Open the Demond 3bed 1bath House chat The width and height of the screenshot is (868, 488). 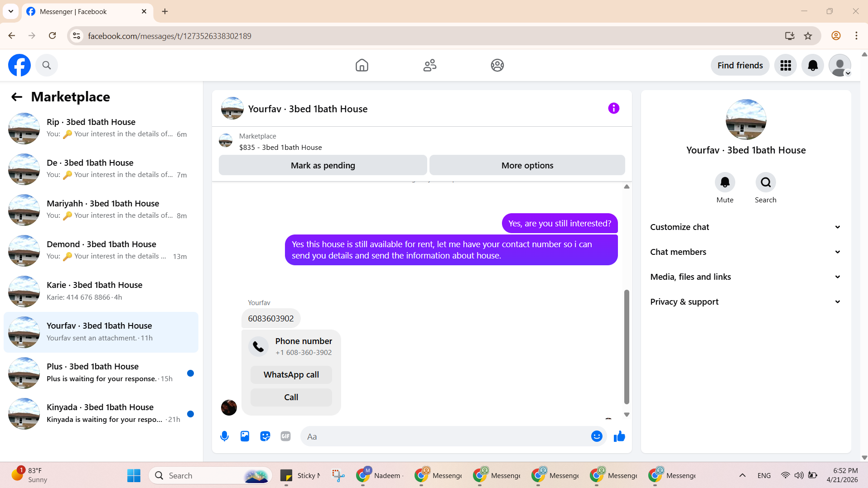[101, 251]
